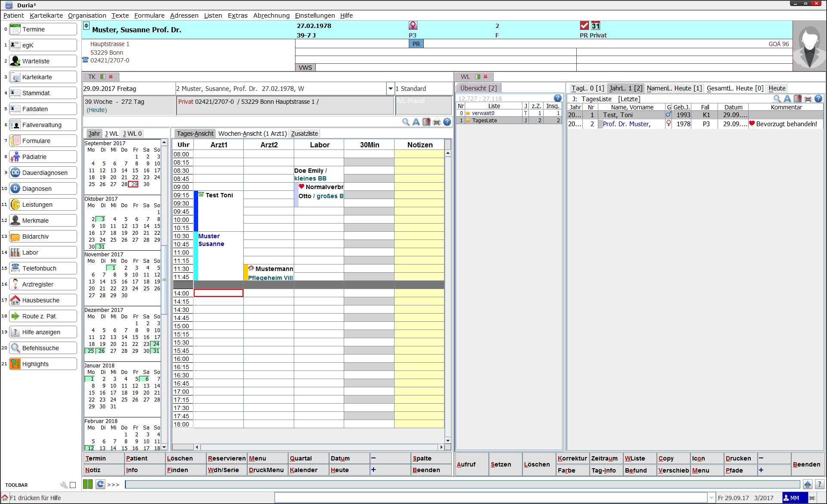Select the Prof. Dr. Muster waiting list row
The height and width of the screenshot is (504, 827).
click(695, 124)
